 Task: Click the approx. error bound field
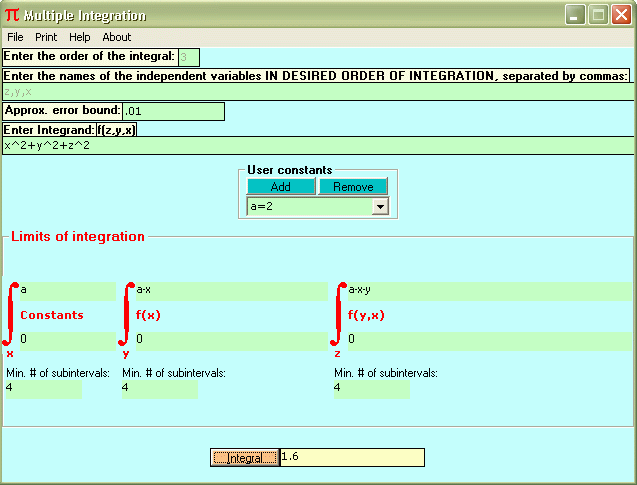pos(172,111)
